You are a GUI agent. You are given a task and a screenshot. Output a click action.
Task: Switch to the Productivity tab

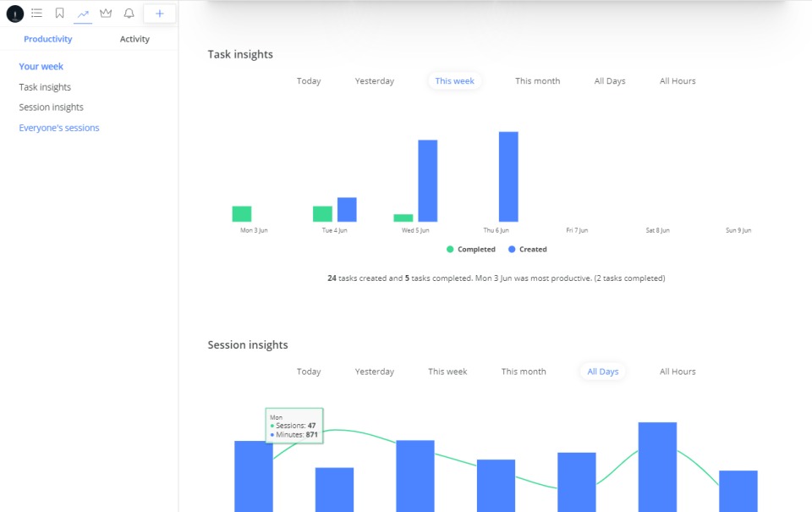[x=47, y=39]
